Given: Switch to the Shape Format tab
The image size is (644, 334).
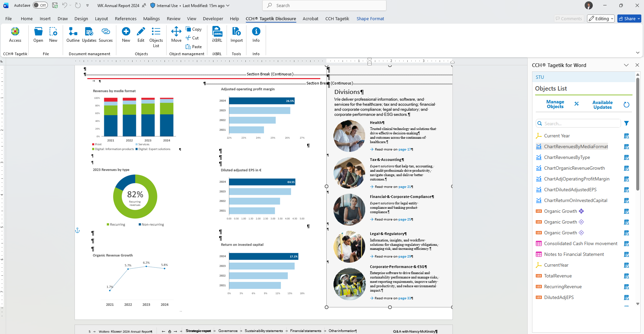Looking at the screenshot, I should coord(370,19).
